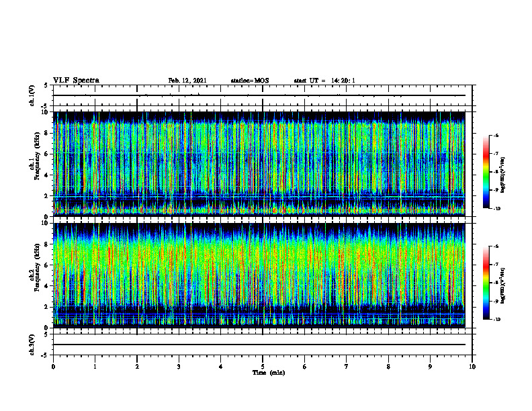
Task: Click the "10" tick on the time axis
Action: click(x=472, y=367)
